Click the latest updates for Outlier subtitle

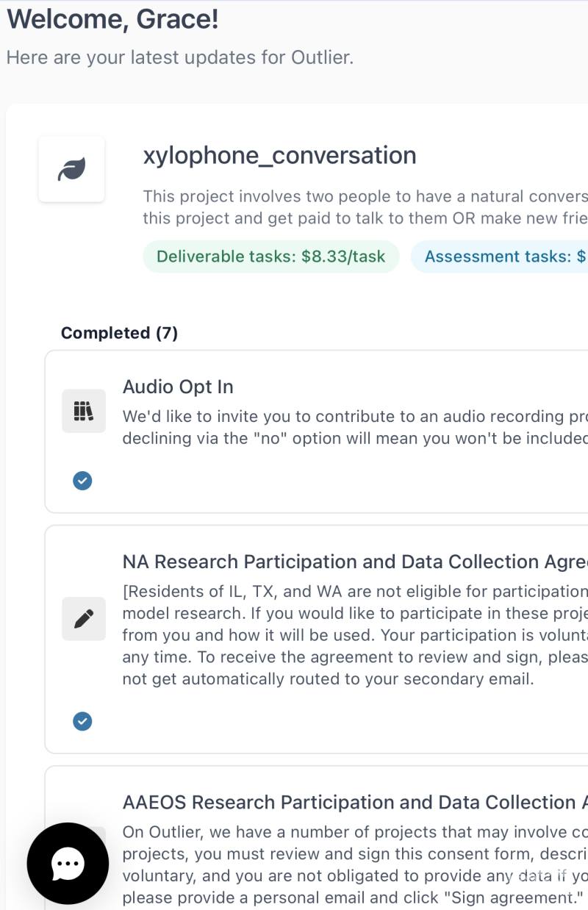pos(180,57)
